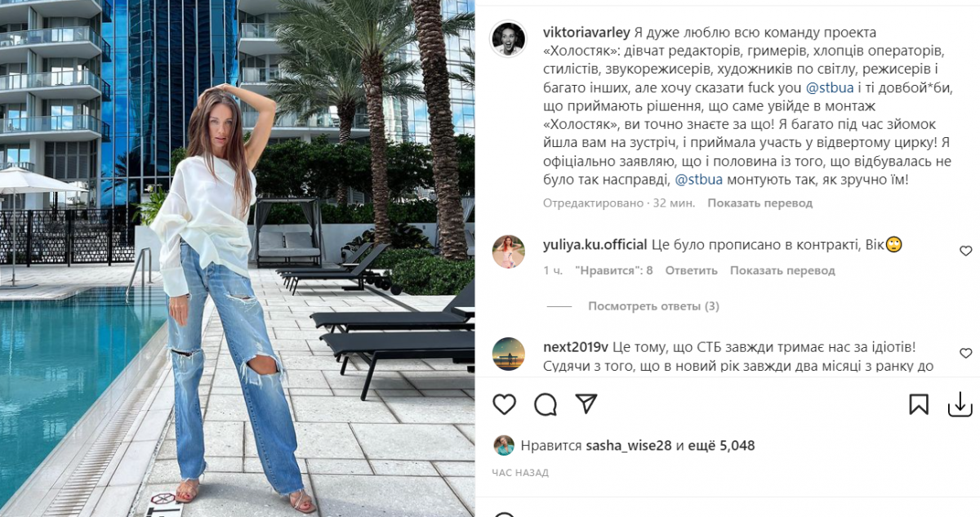Open viktoriavarley username link

[x=586, y=32]
